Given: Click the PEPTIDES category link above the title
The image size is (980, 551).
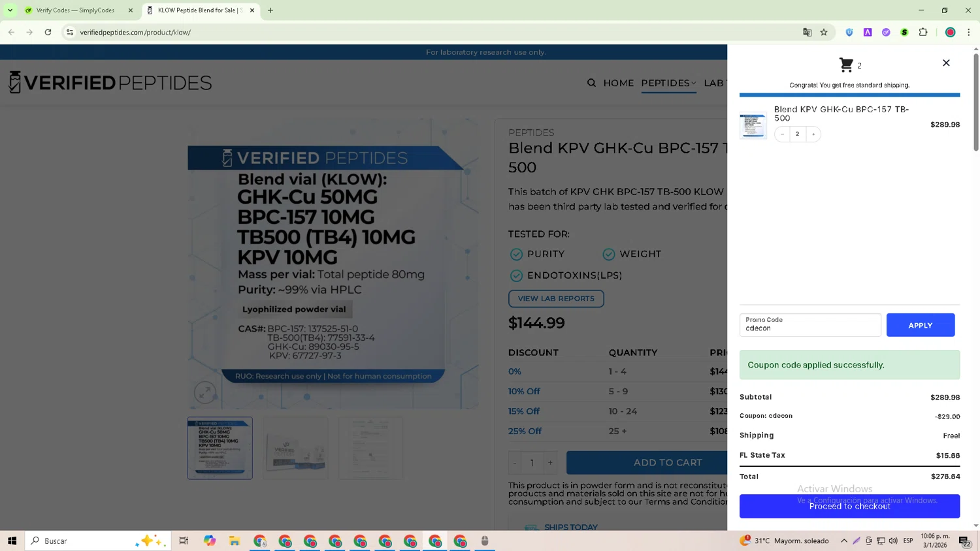Looking at the screenshot, I should (x=531, y=133).
